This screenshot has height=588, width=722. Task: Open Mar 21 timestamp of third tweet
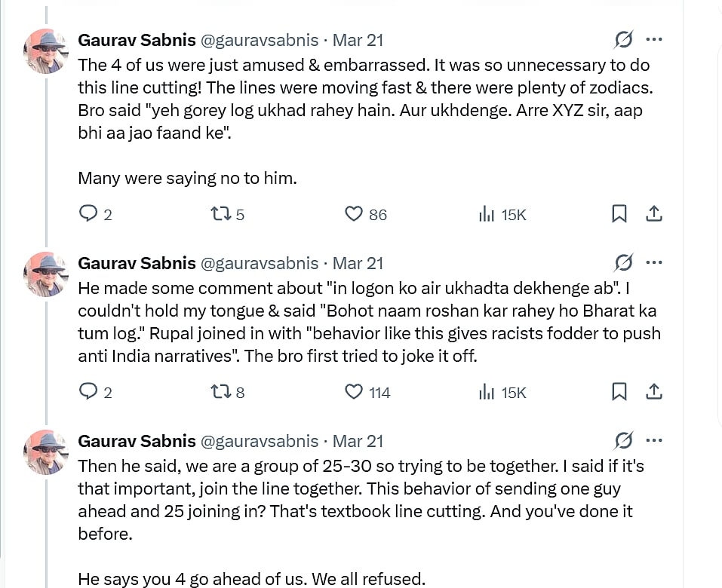[358, 441]
